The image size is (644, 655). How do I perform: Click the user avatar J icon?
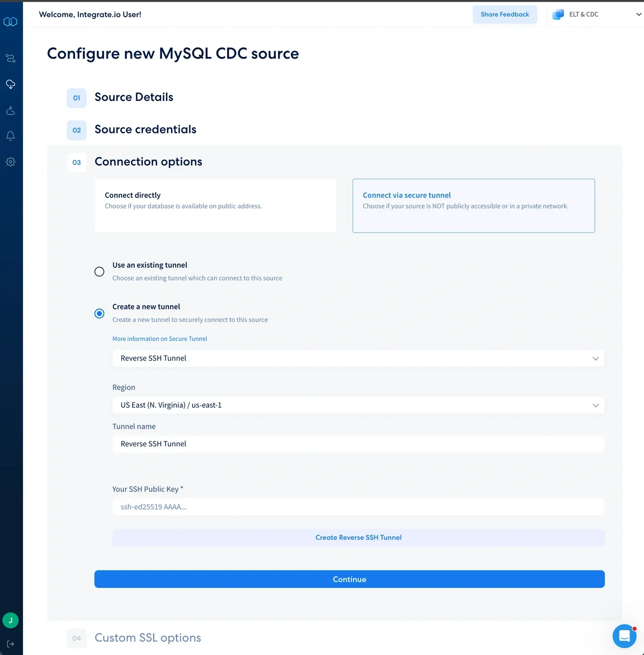point(10,620)
